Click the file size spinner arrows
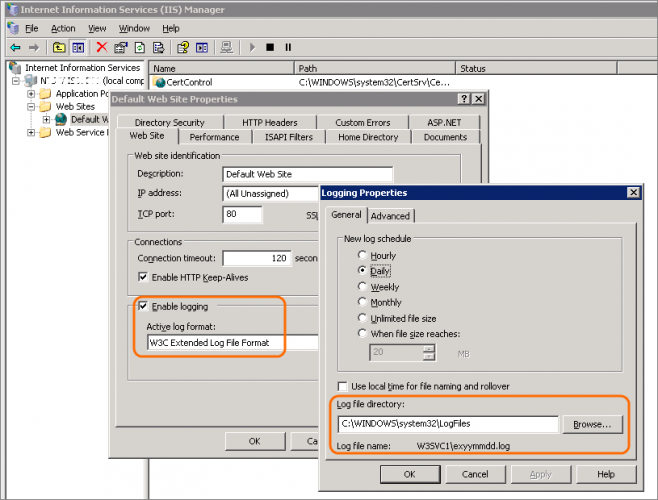The width and height of the screenshot is (658, 500). point(429,352)
